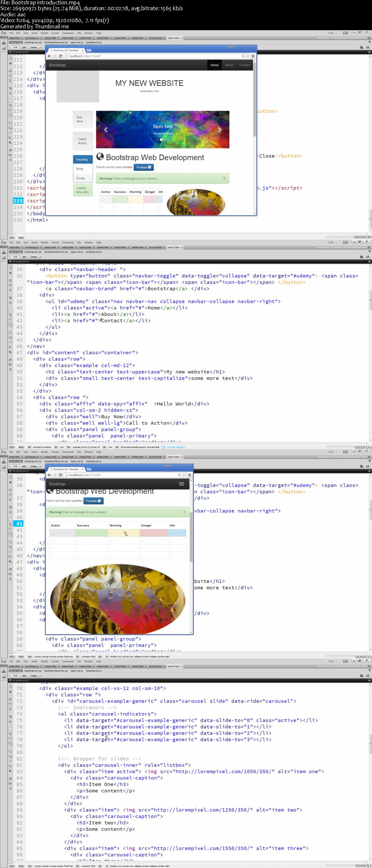
Task: Select Bootstrap 101 Template browser tab, 00:00:30 frame
Action: [x=66, y=51]
